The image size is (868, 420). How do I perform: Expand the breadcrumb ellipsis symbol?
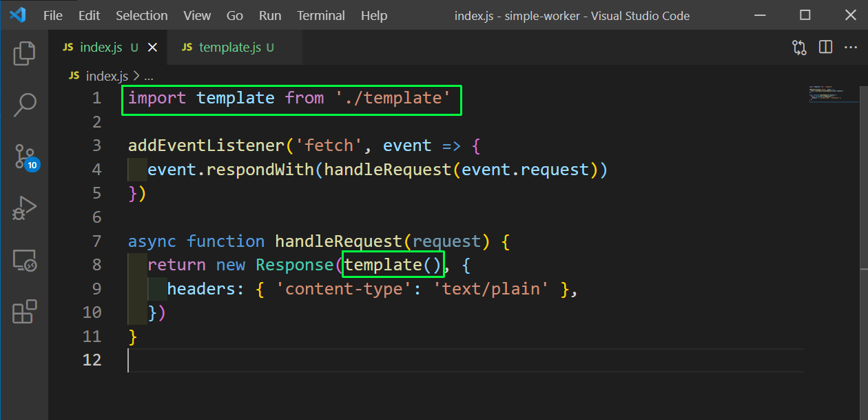148,77
